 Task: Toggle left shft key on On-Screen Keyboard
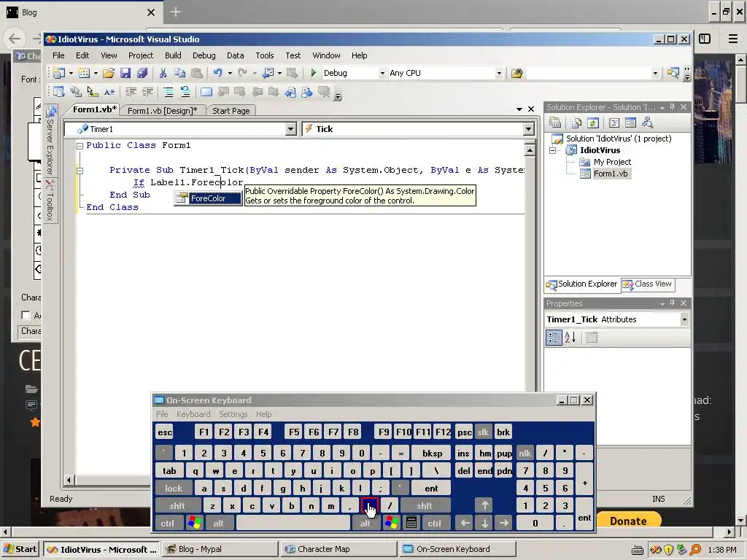(x=177, y=506)
